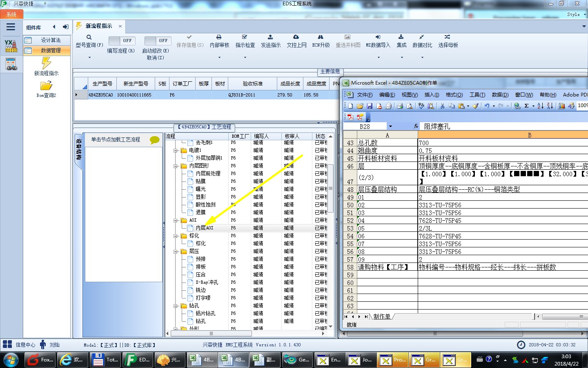588x368 pixels.
Task: Select the 制作单 sheet tab
Action: 382,316
